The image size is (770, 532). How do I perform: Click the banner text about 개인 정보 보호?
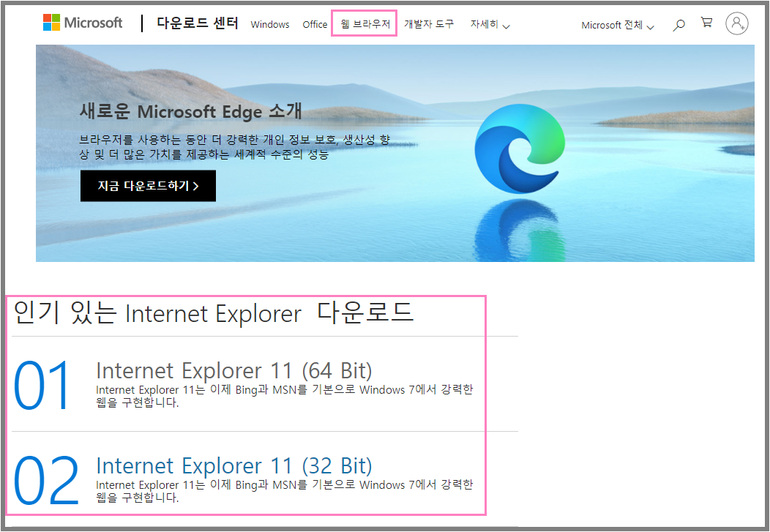point(235,147)
